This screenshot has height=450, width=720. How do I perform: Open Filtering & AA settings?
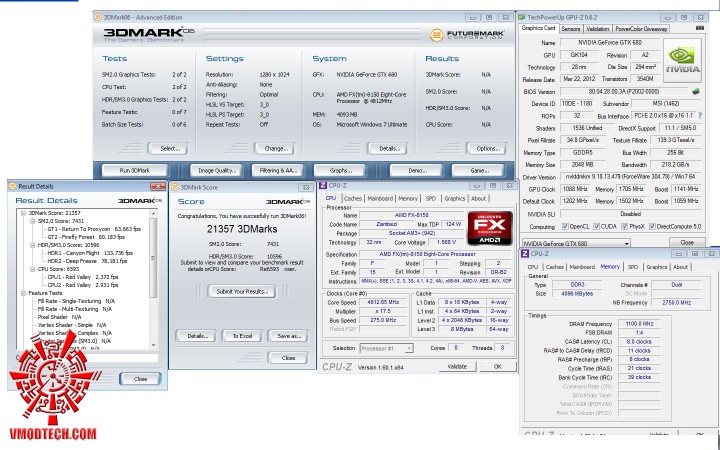point(278,170)
